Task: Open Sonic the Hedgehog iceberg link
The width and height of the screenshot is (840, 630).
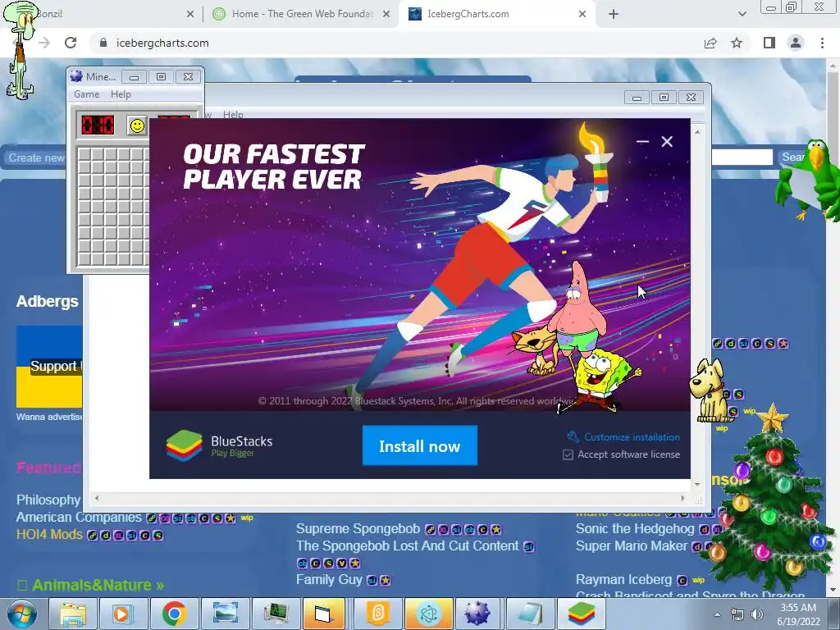Action: tap(635, 529)
